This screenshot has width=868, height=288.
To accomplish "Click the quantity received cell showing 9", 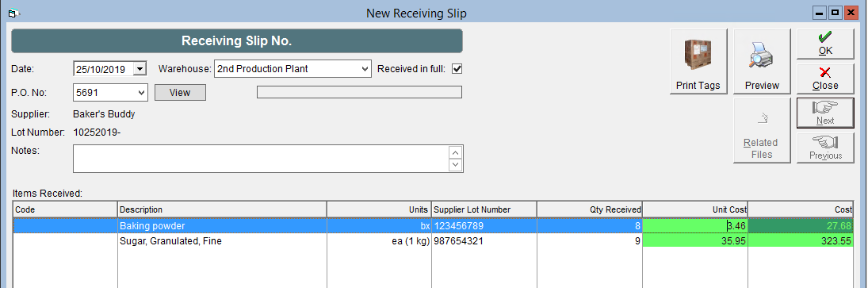I will pyautogui.click(x=590, y=241).
